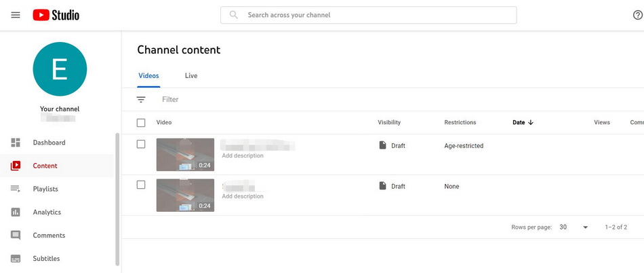The image size is (644, 273).
Task: Click the search across your channel field
Action: pyautogui.click(x=369, y=15)
